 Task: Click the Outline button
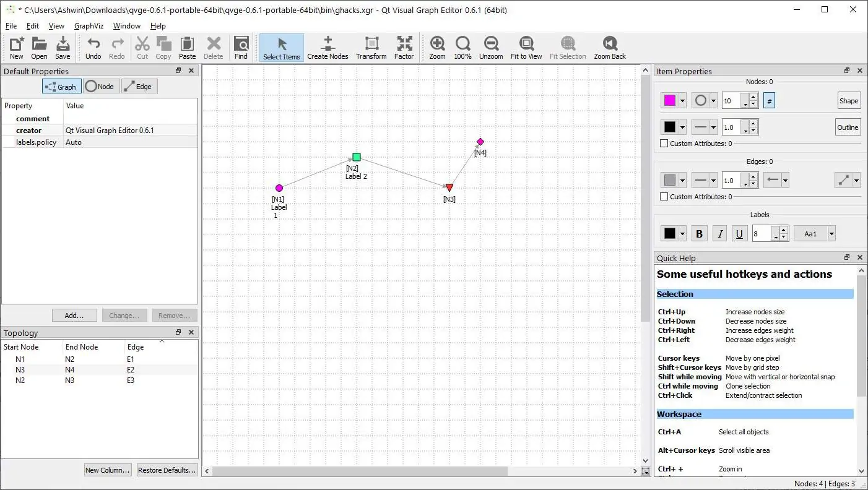[x=848, y=127]
